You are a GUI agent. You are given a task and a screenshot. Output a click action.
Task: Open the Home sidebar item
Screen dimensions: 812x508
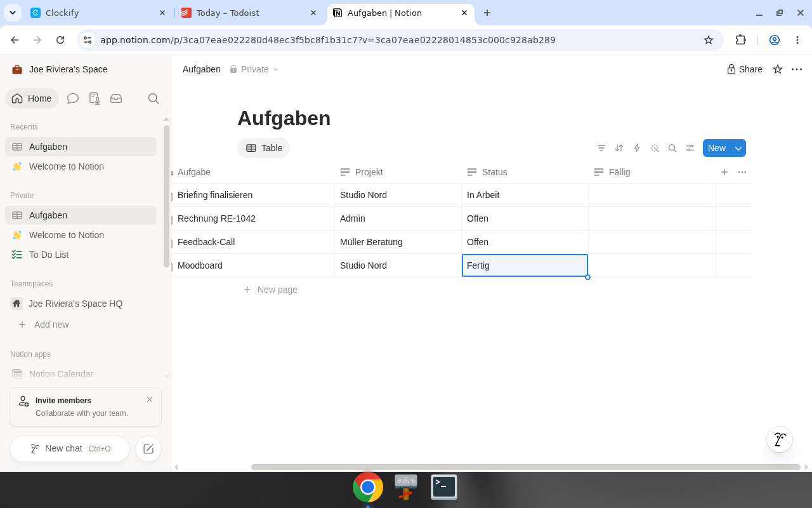(x=32, y=98)
